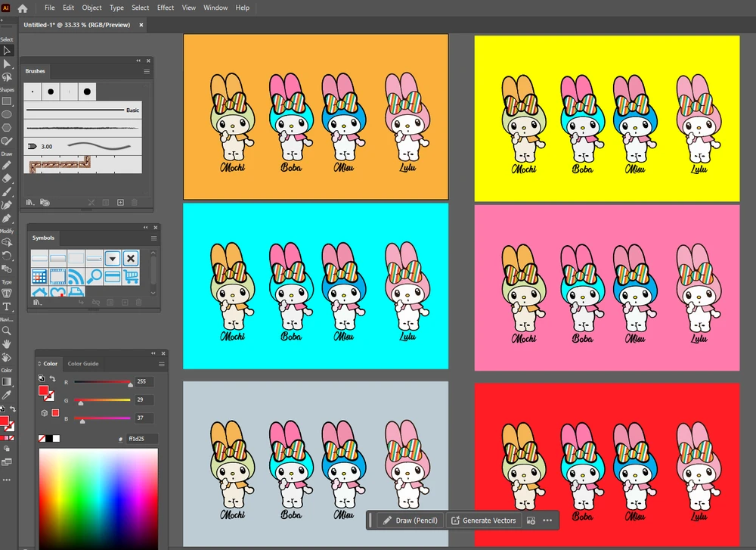Click the G value field 29
This screenshot has width=756, height=550.
pos(144,400)
